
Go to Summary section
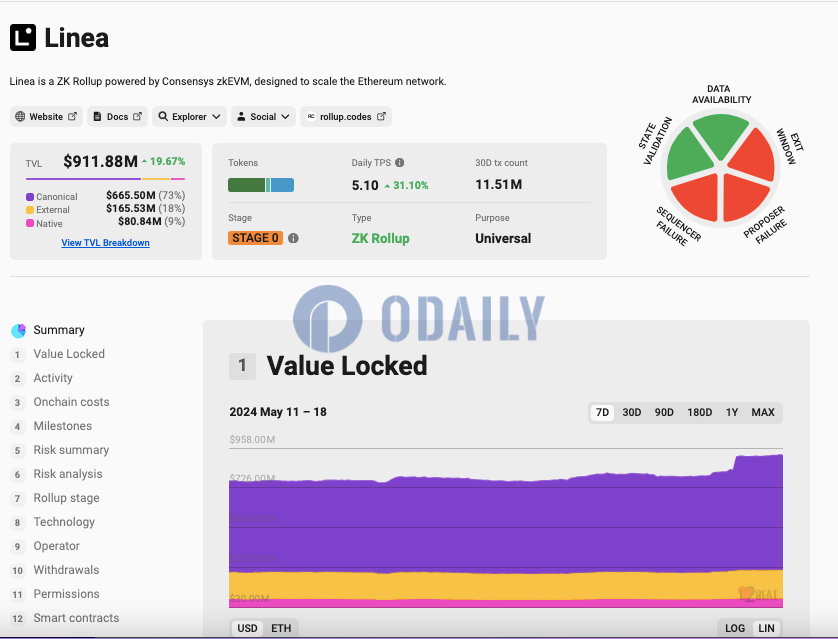point(59,330)
